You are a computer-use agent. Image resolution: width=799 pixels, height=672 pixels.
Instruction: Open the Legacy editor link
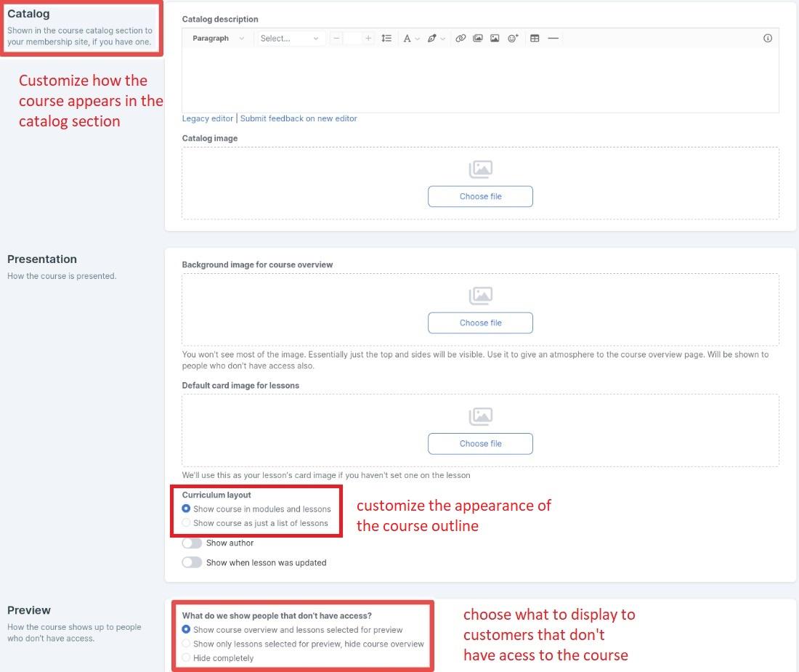pyautogui.click(x=208, y=118)
